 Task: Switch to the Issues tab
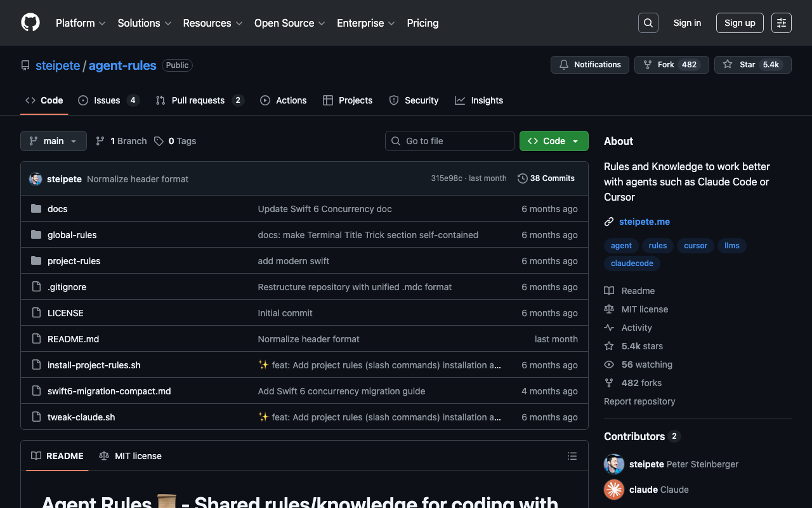[107, 100]
